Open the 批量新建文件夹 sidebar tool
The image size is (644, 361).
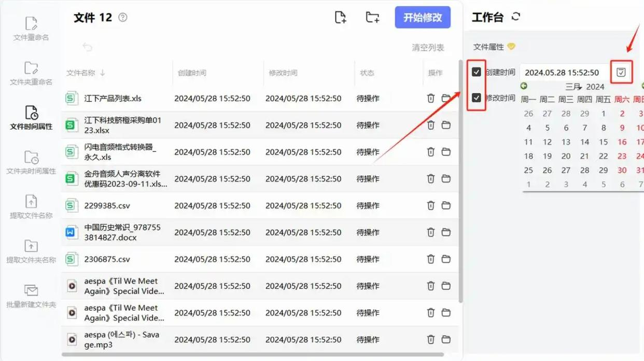31,296
